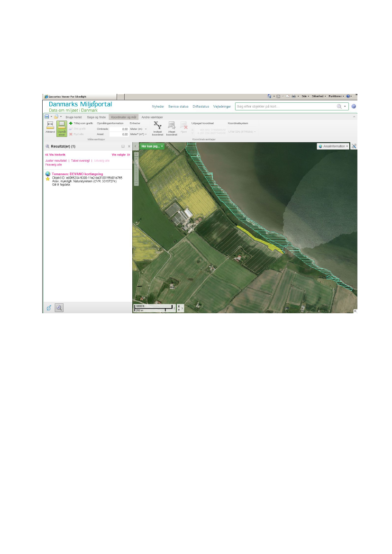The width and height of the screenshot is (392, 554).
Task: Open the browser Funktioner menu
Action: pos(336,96)
